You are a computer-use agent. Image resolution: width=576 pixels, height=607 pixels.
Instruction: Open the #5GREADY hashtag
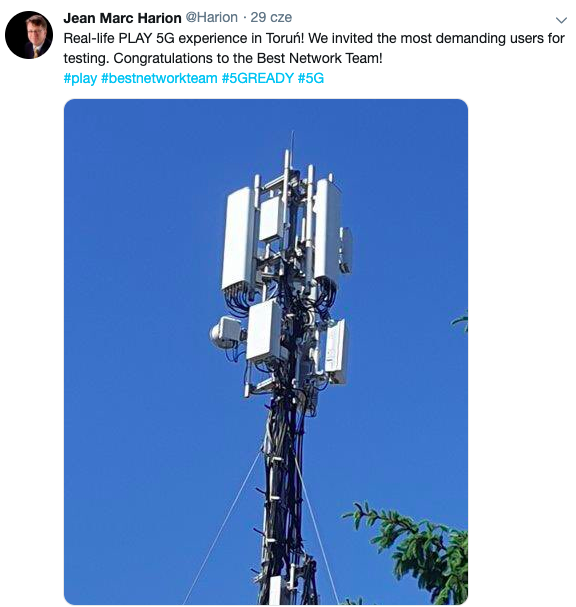tap(257, 78)
